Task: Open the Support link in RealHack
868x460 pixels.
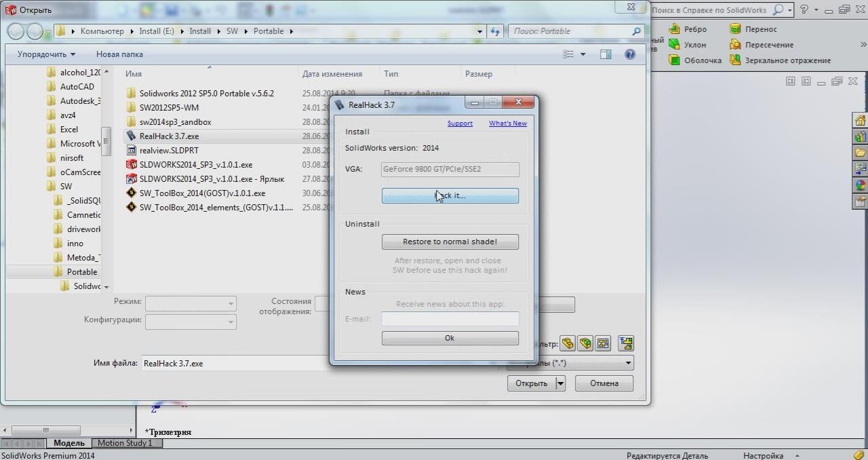Action: [x=460, y=123]
